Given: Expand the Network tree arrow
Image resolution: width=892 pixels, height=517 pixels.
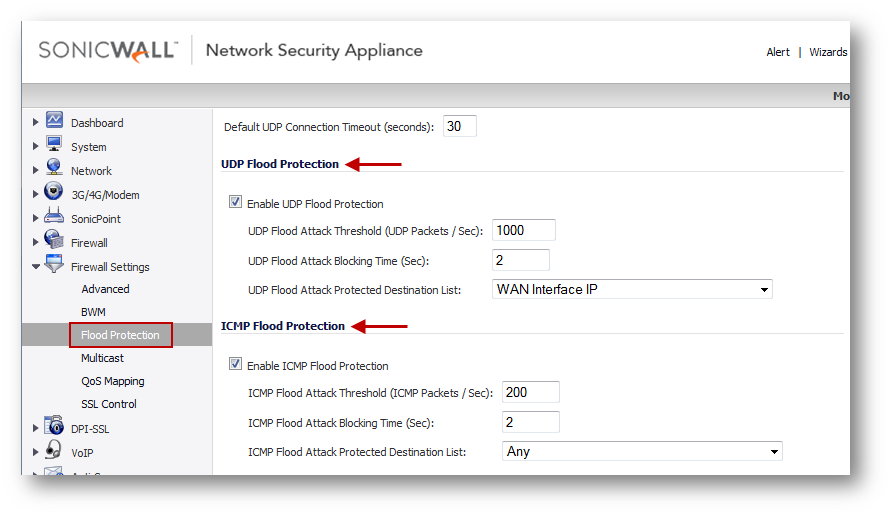Looking at the screenshot, I should point(35,170).
